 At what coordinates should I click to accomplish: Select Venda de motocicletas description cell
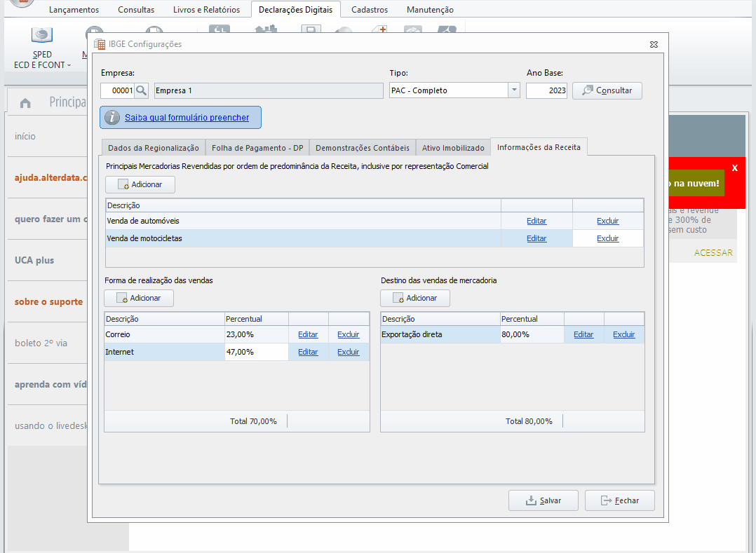tap(303, 238)
